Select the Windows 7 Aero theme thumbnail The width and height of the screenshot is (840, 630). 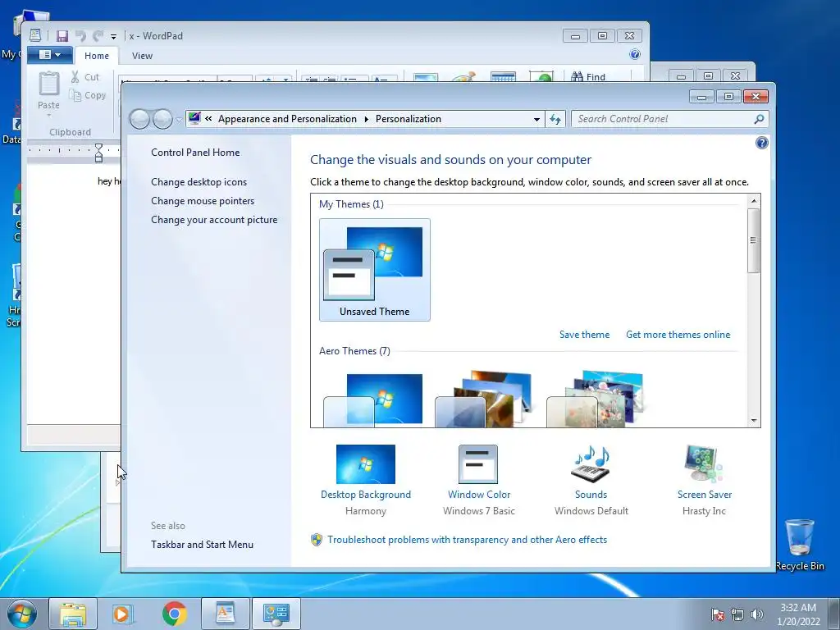click(373, 400)
